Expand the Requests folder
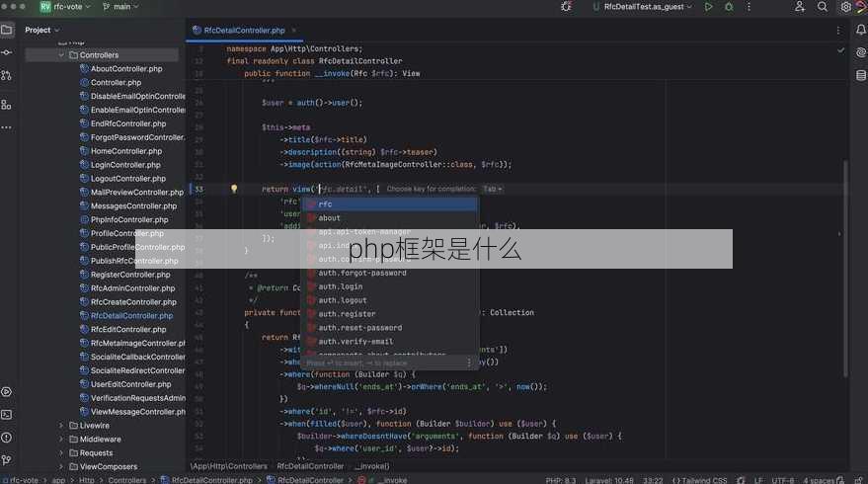This screenshot has height=484, width=868. point(61,453)
